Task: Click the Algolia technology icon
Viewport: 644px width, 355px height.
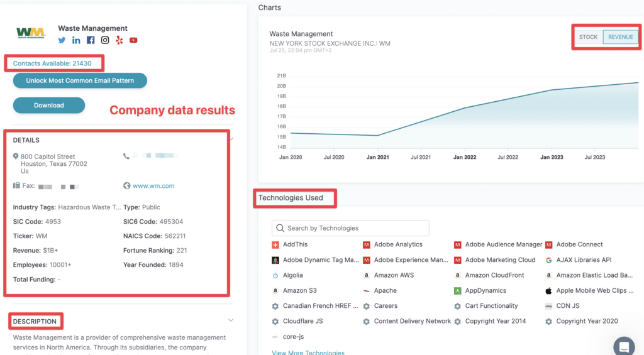Action: point(275,275)
